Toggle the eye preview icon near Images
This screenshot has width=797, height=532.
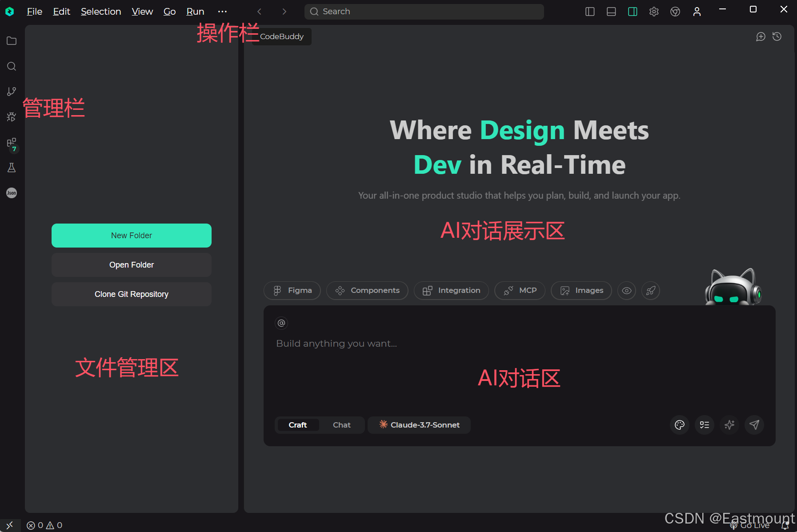pos(627,291)
